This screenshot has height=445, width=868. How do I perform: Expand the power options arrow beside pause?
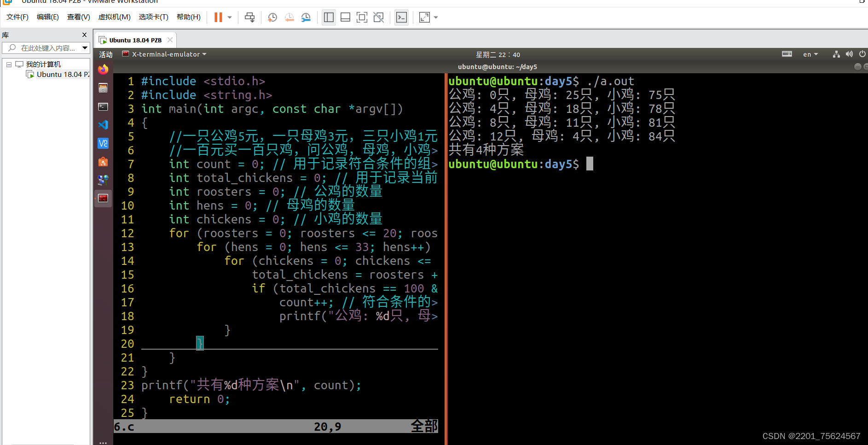(229, 18)
